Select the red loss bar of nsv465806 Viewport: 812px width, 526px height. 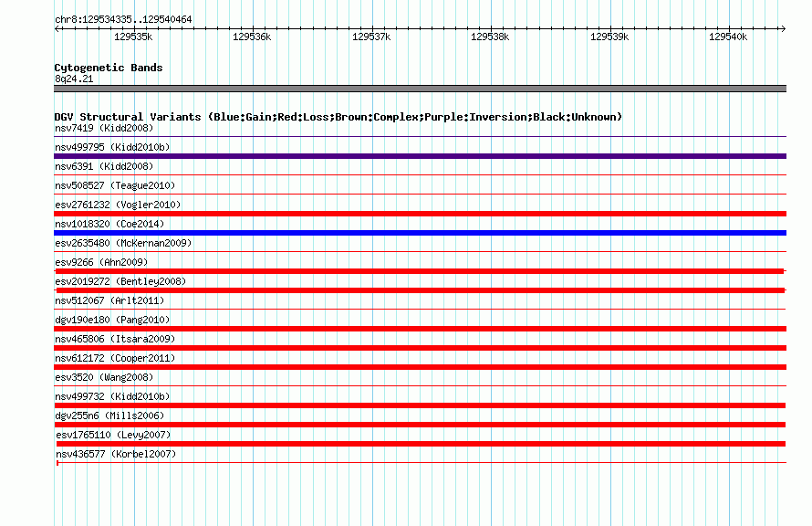(420, 348)
